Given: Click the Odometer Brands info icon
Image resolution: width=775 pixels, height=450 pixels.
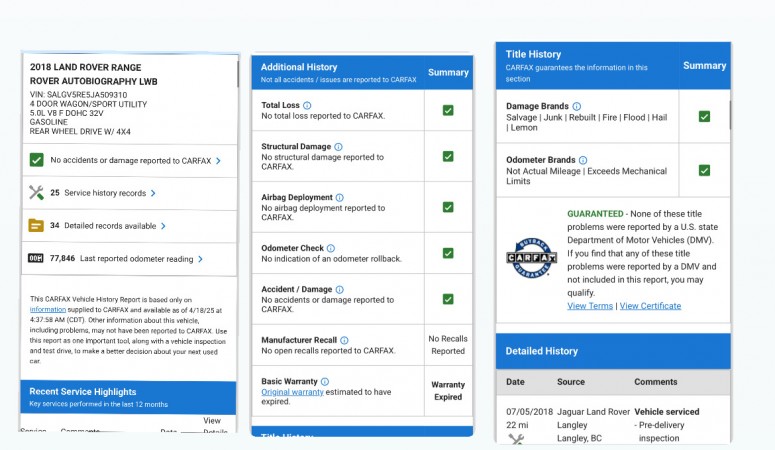Looking at the screenshot, I should pyautogui.click(x=583, y=160).
